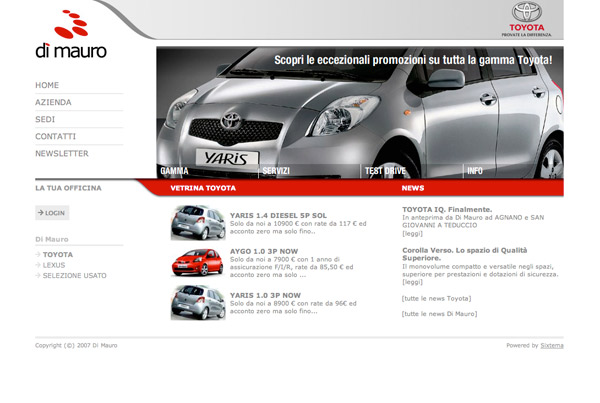Click the Copyright 2007 Di Mauro text

pyautogui.click(x=76, y=345)
